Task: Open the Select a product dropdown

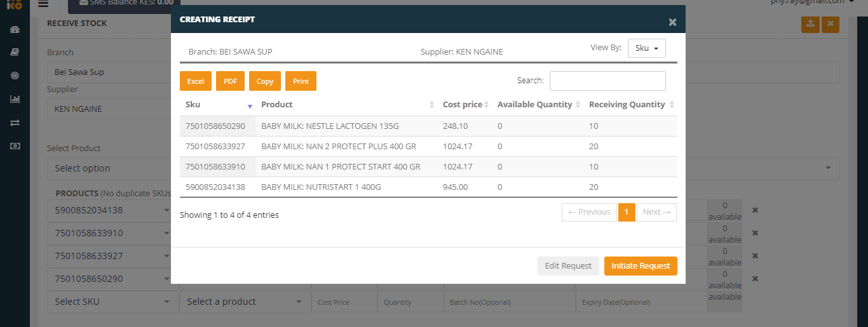Action: (x=245, y=302)
